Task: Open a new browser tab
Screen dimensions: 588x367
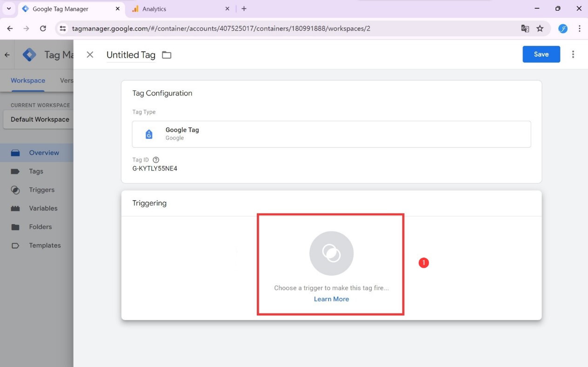Action: pos(244,9)
